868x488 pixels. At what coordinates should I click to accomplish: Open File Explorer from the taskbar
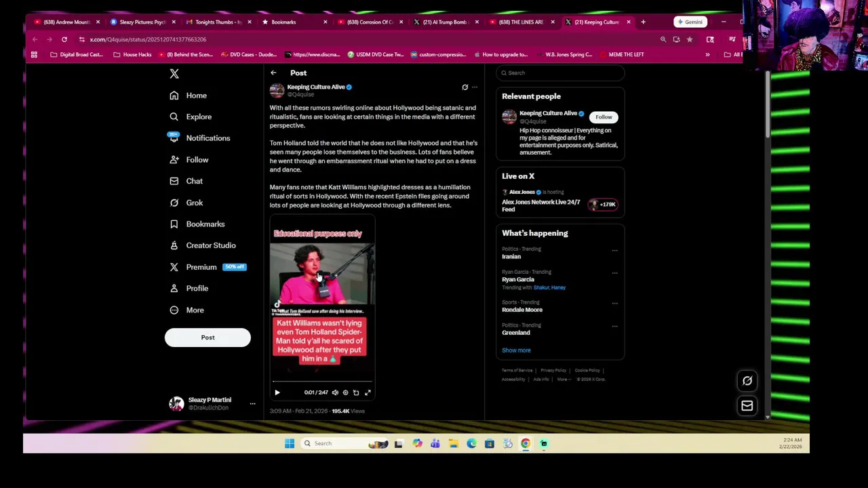coord(454,444)
